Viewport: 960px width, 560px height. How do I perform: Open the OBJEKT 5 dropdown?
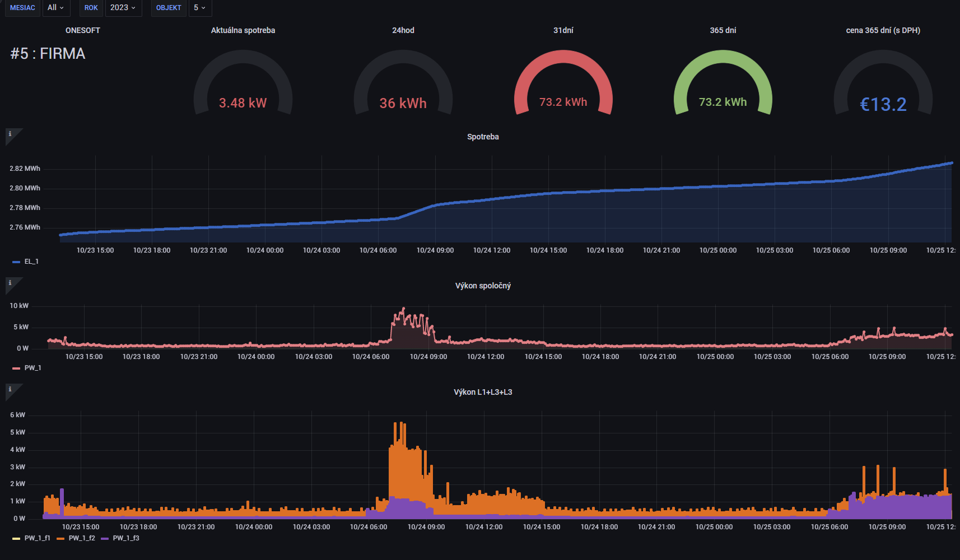pos(199,8)
